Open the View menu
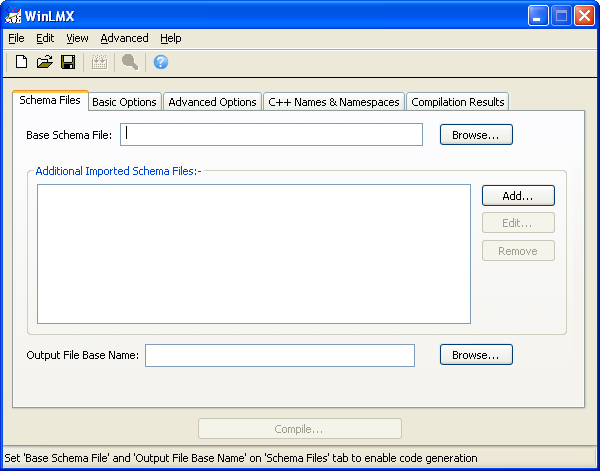 pyautogui.click(x=77, y=38)
